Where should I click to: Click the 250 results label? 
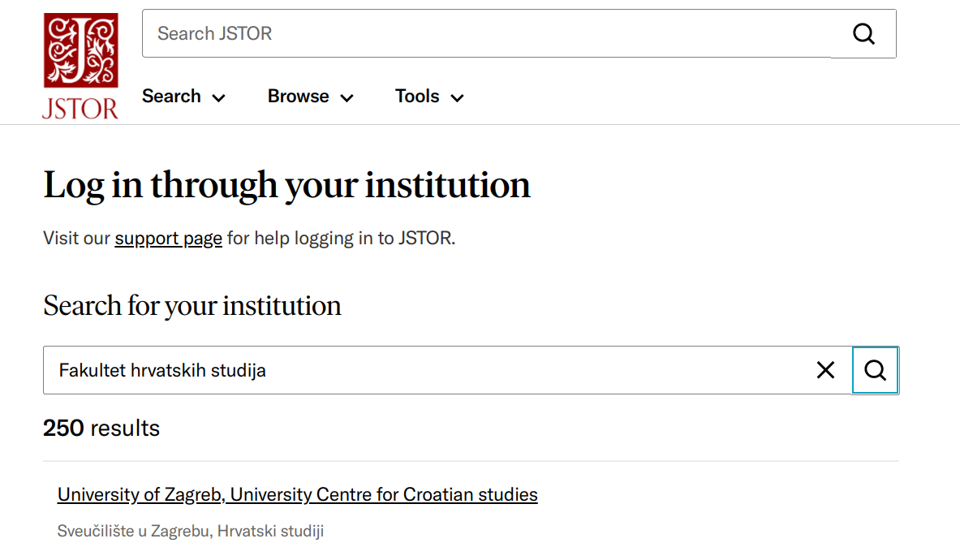coord(101,428)
